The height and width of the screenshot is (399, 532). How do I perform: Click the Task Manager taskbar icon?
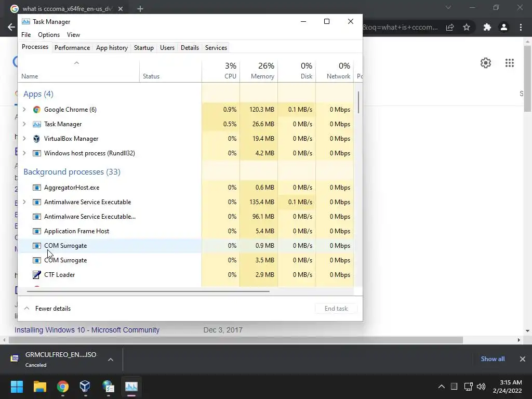(x=131, y=387)
